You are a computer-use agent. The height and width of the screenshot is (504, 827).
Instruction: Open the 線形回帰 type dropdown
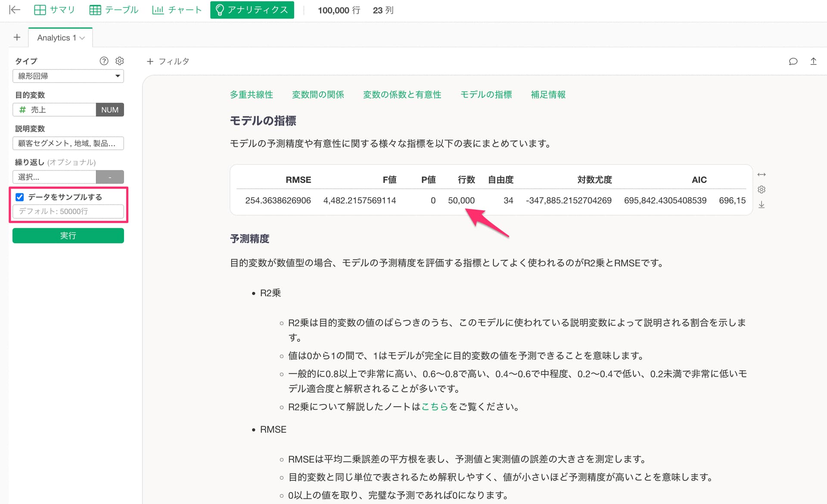click(68, 76)
